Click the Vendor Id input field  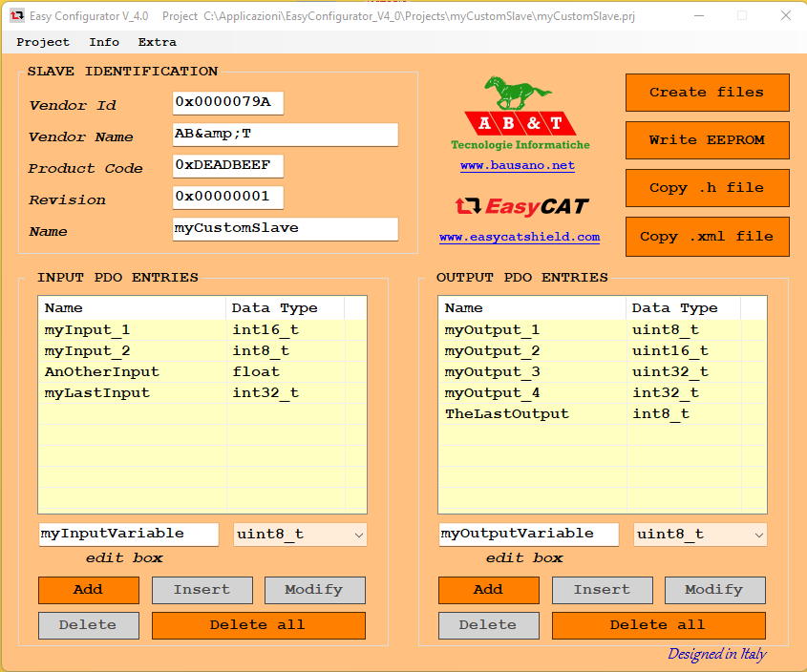[x=227, y=103]
